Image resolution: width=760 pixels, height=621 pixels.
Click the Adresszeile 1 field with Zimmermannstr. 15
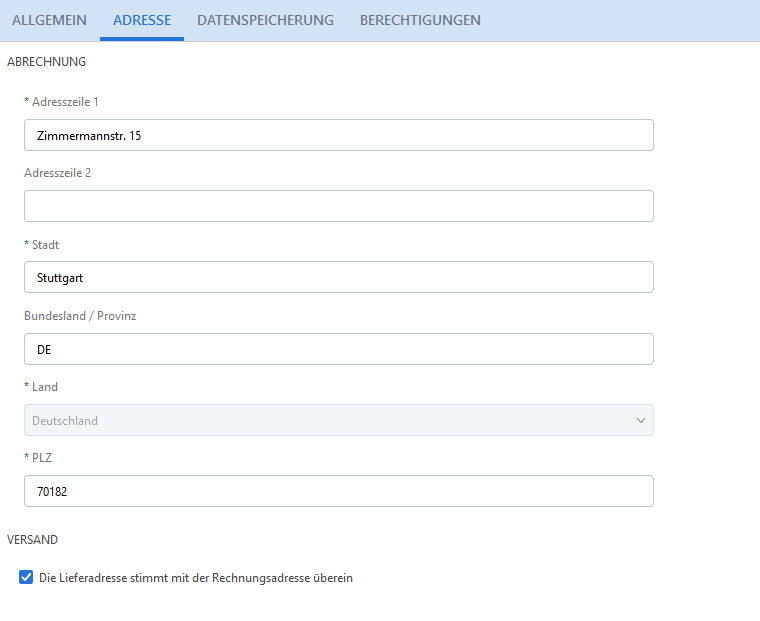pos(338,135)
